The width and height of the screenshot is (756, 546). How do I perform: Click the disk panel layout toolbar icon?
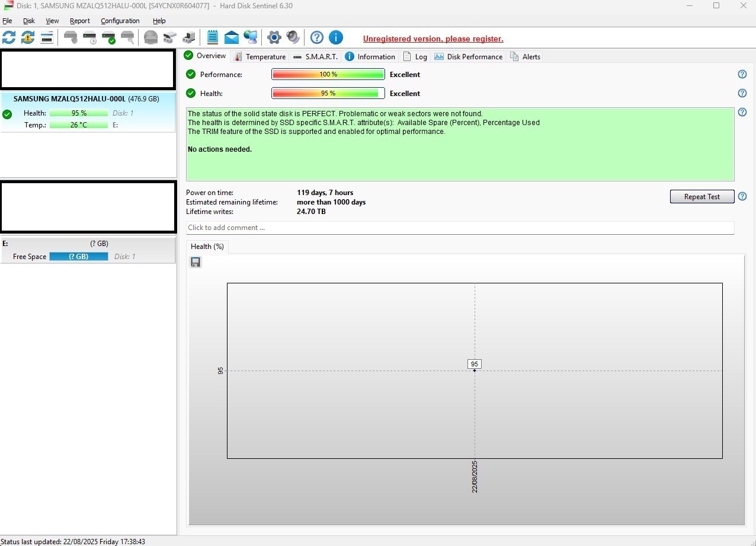tap(47, 38)
